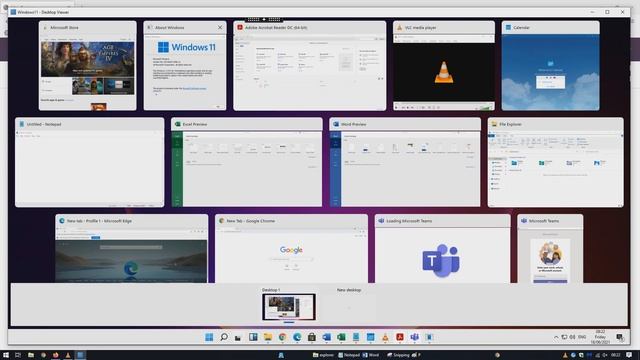This screenshot has width=640, height=360.
Task: Open the Widgets icon on Windows 11 taskbar
Action: click(x=253, y=337)
